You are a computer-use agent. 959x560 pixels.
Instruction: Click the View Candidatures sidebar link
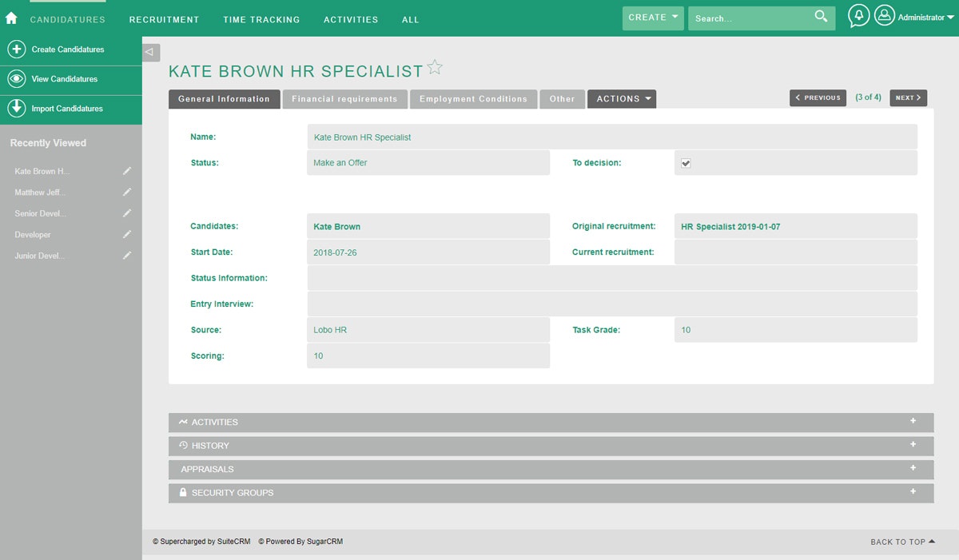point(65,79)
